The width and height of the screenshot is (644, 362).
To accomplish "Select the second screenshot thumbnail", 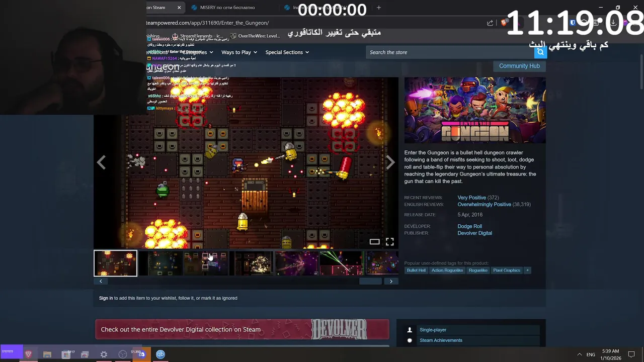I will point(160,263).
